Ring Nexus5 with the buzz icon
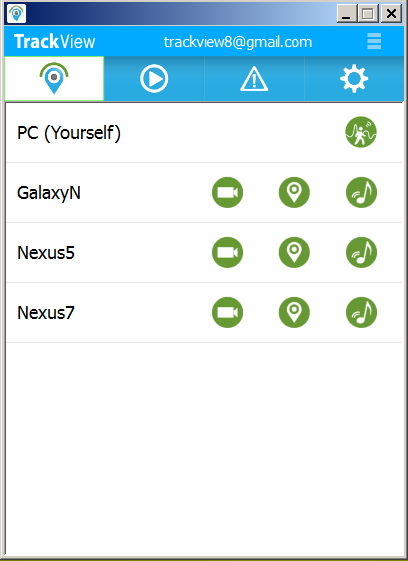The width and height of the screenshot is (408, 561). (361, 253)
